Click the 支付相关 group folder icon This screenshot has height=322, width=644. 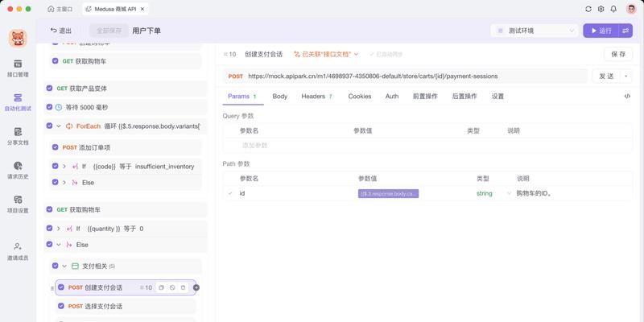click(x=75, y=266)
